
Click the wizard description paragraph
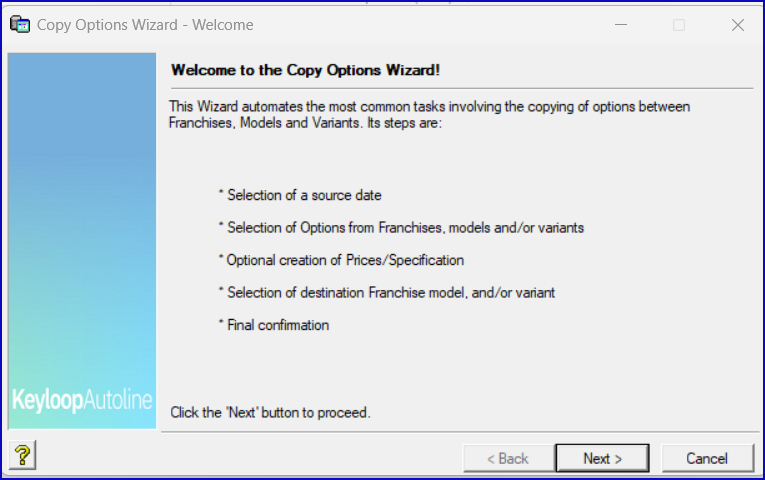click(430, 115)
